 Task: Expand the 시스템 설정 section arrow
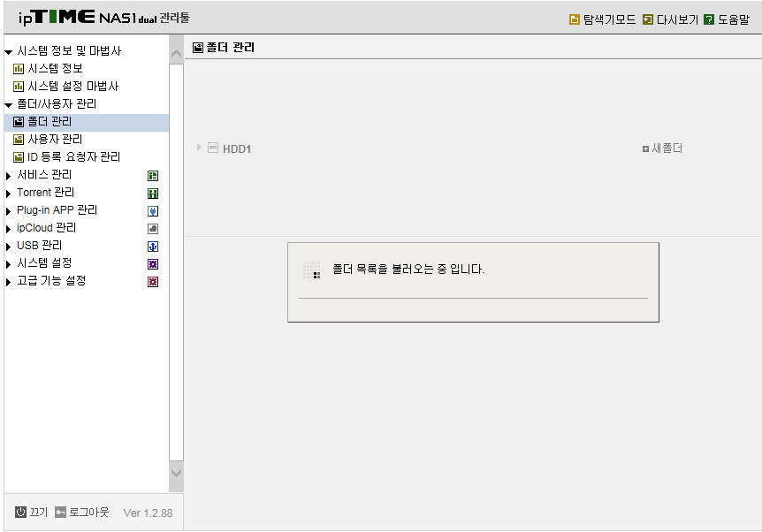tap(8, 264)
